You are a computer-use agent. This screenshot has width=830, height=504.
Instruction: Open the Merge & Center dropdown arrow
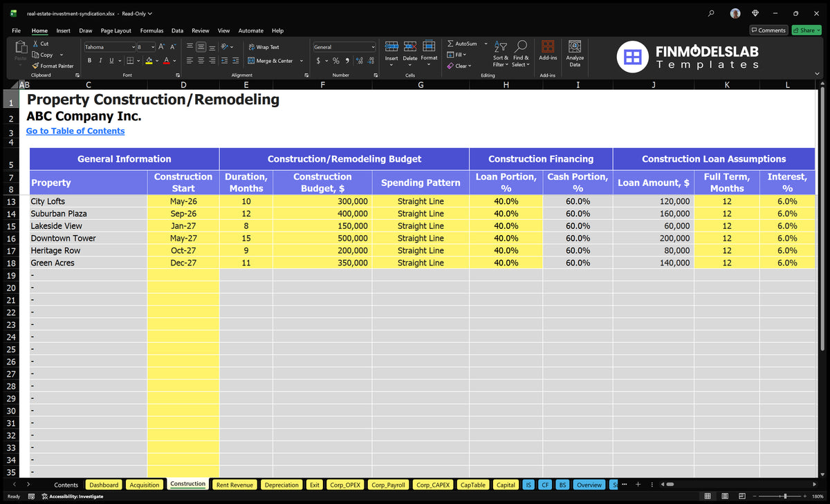click(302, 61)
